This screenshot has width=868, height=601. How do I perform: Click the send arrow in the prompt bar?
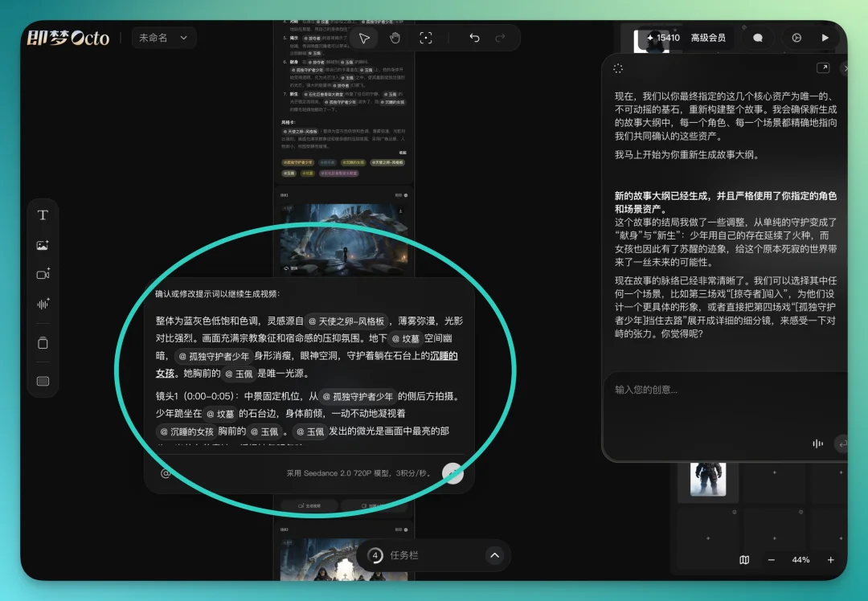452,472
